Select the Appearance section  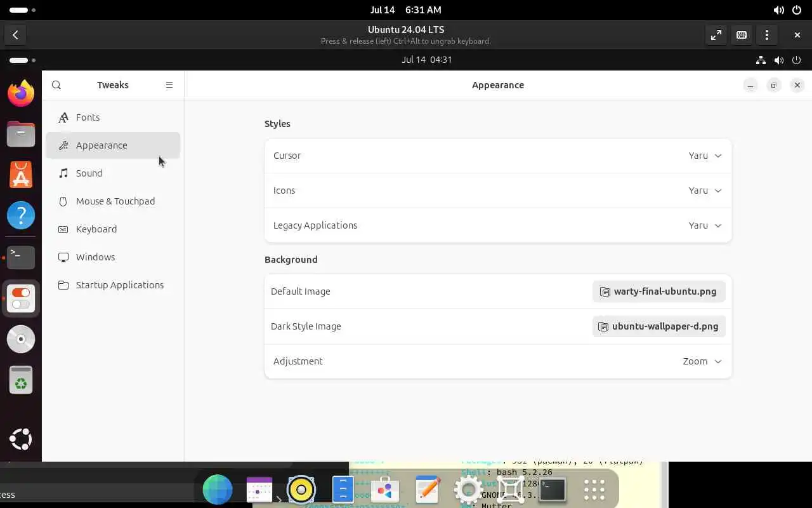113,145
